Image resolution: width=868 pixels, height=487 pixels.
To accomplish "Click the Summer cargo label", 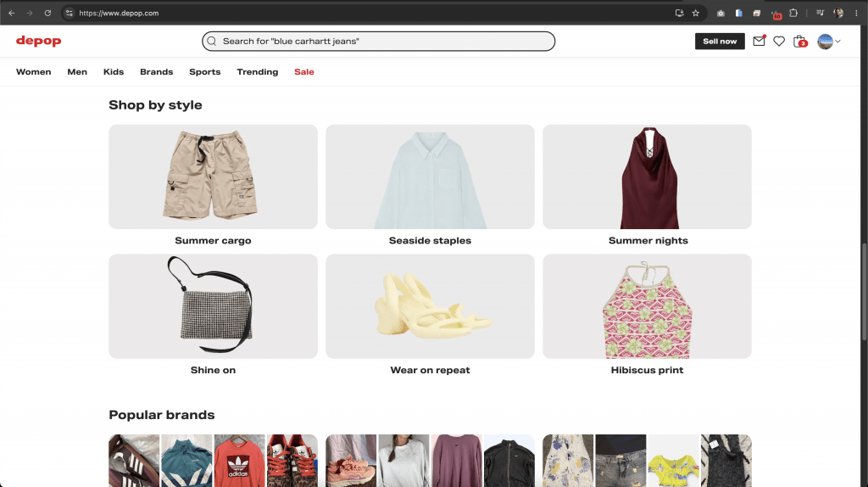I will click(x=213, y=240).
